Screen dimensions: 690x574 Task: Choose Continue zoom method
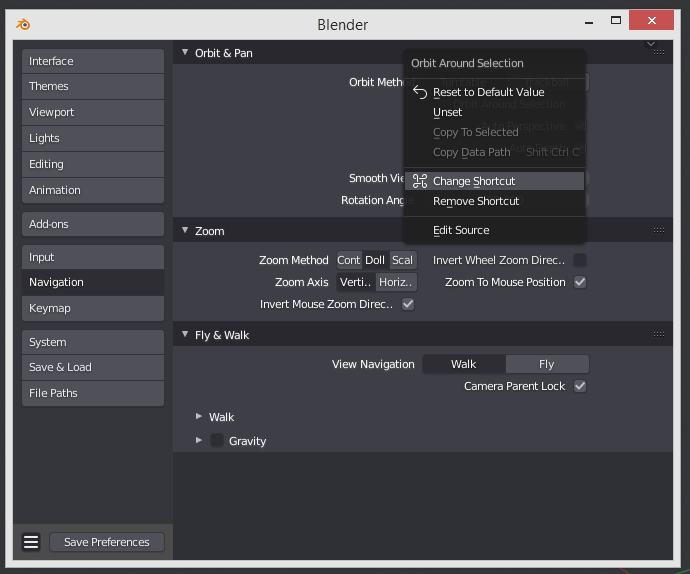349,260
